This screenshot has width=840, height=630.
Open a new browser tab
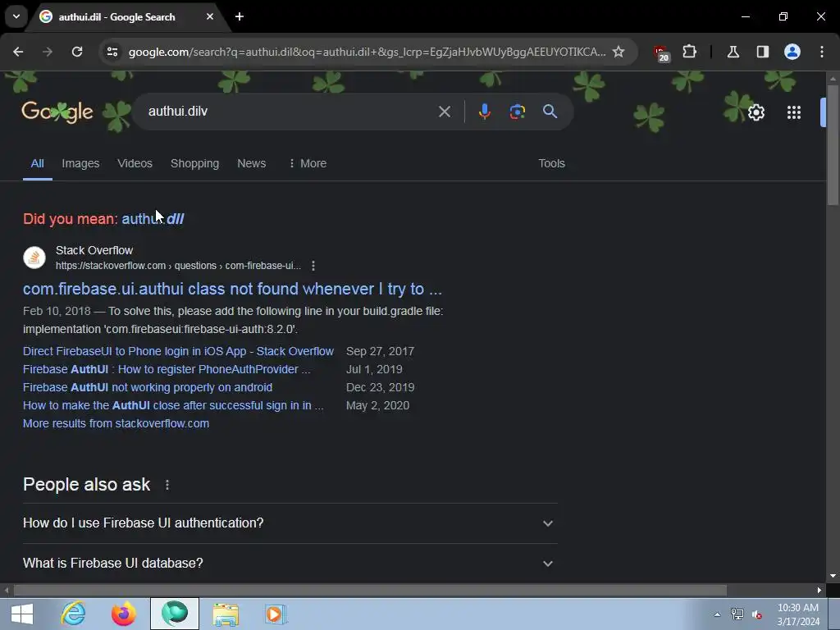(x=240, y=16)
